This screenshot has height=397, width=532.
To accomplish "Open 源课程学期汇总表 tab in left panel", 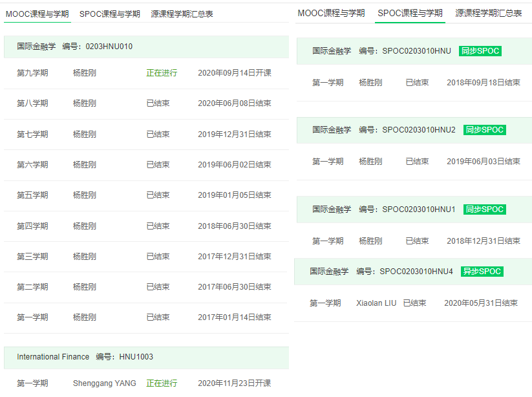I will click(182, 14).
